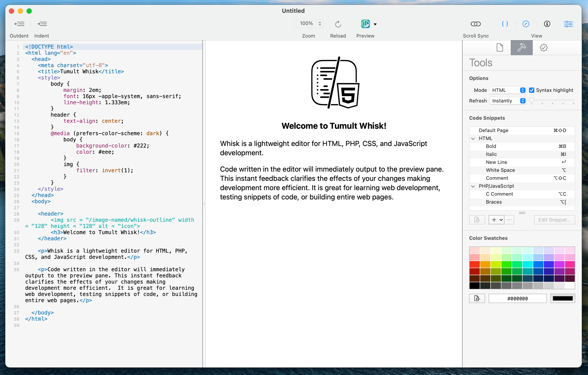Switch to the Document inspector tab

point(500,48)
